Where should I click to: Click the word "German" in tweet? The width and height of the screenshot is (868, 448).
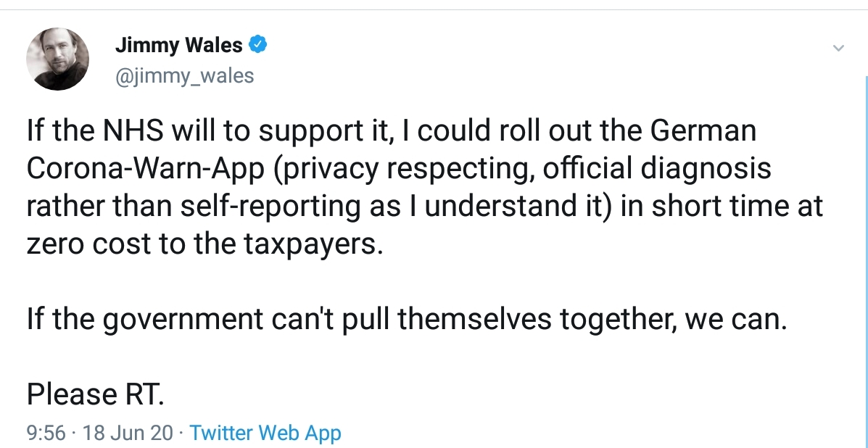pyautogui.click(x=703, y=130)
